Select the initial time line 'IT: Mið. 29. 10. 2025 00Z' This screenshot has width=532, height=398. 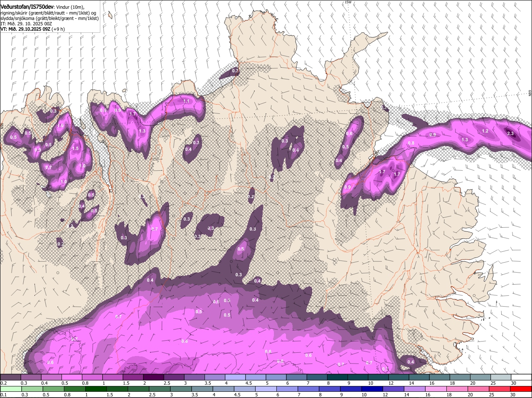pos(26,24)
